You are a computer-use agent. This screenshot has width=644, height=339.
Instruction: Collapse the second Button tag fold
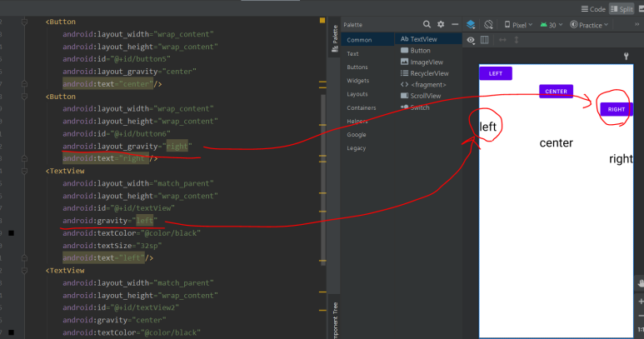pyautogui.click(x=24, y=97)
